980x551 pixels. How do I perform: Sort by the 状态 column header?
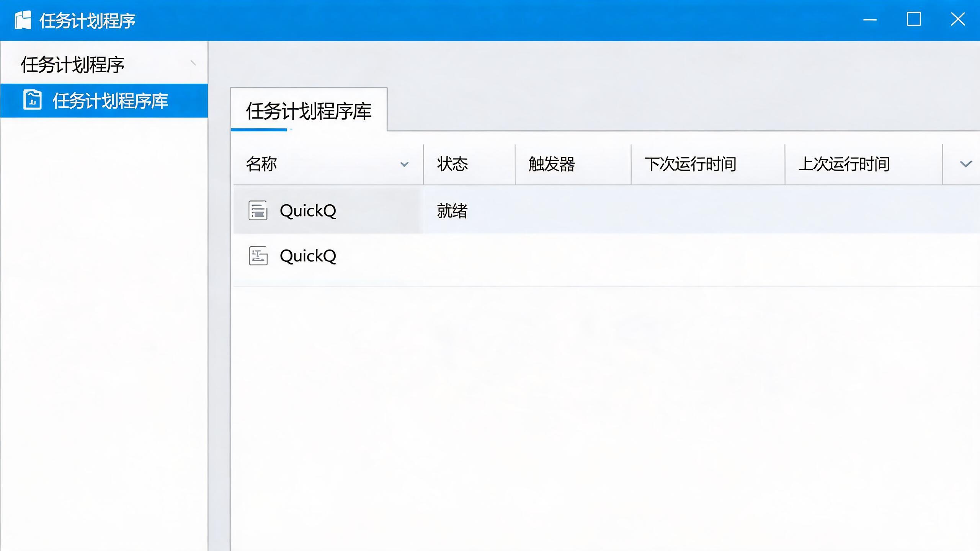469,164
